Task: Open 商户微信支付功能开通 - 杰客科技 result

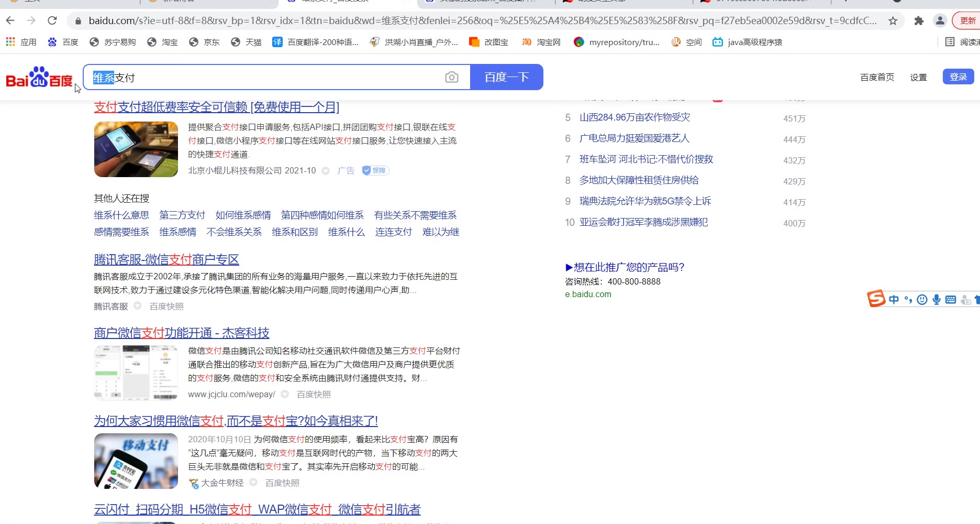Action: coord(182,333)
